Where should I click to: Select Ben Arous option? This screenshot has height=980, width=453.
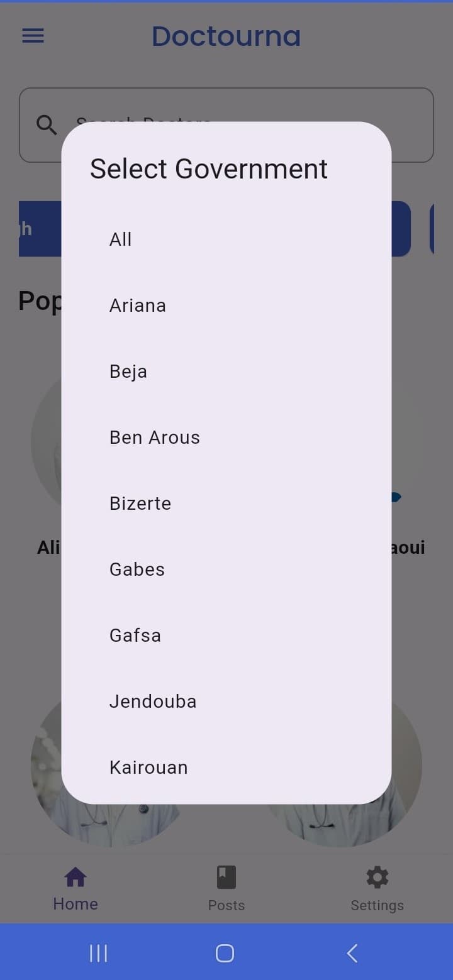point(226,438)
